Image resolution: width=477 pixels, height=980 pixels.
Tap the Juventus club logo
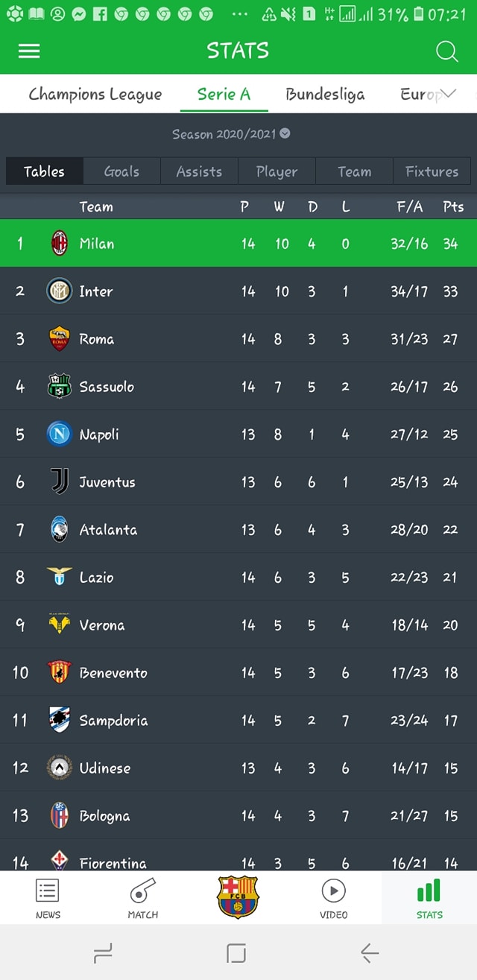[60, 481]
